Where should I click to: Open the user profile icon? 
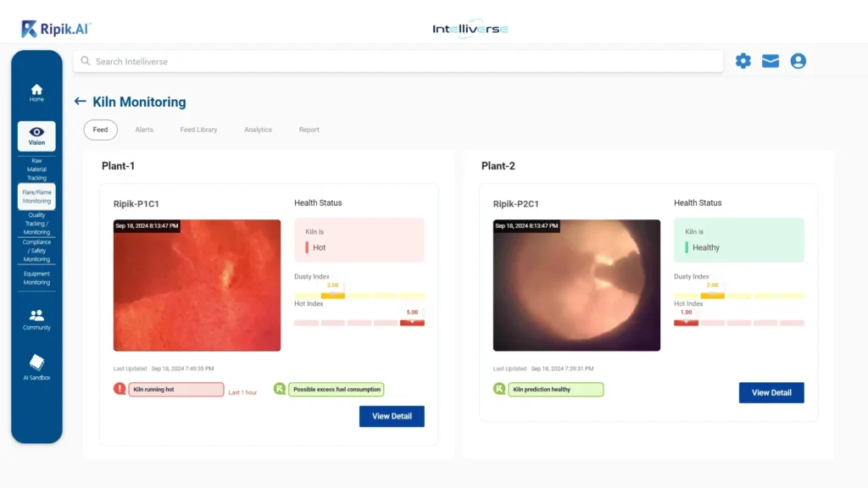point(798,61)
